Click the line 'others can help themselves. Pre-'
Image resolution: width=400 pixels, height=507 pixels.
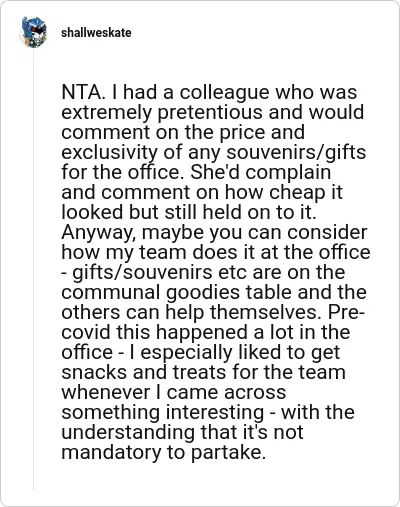(213, 312)
